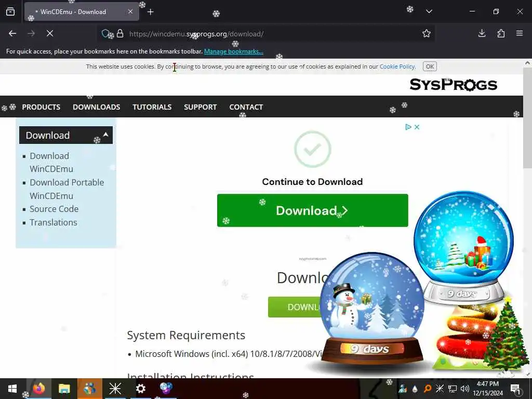Click the snowflake icon in the tray
The image size is (532, 399).
440,389
